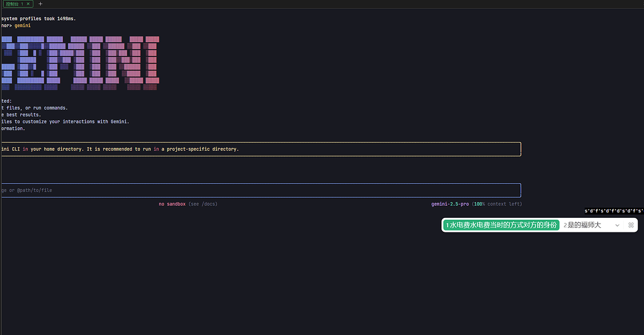Click the 'no sandbox' status text
Image resolution: width=644 pixels, height=335 pixels.
(x=172, y=204)
